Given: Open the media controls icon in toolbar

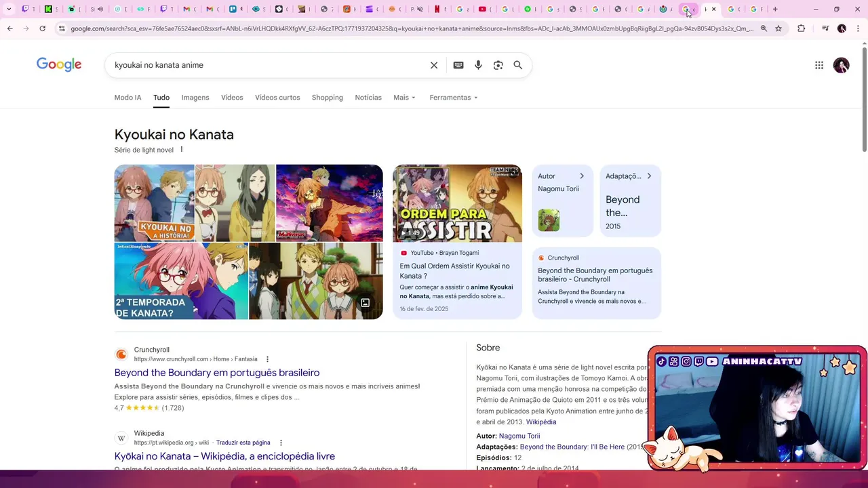Looking at the screenshot, I should (825, 28).
